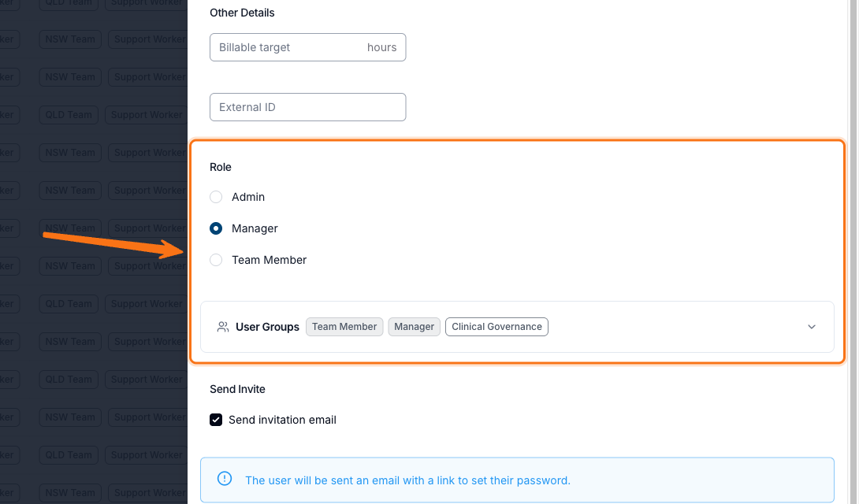Expand the User Groups chevron
Screen dimensions: 859x504
coord(812,327)
